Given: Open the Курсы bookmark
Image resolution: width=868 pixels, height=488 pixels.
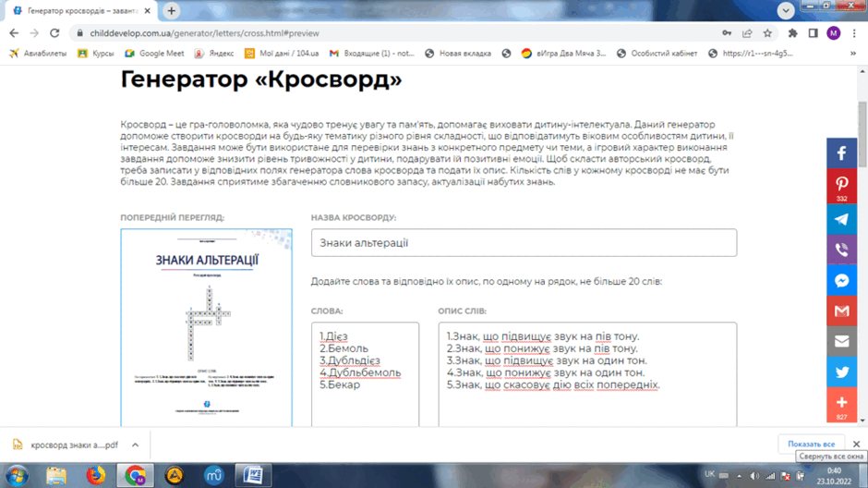Looking at the screenshot, I should (96, 54).
